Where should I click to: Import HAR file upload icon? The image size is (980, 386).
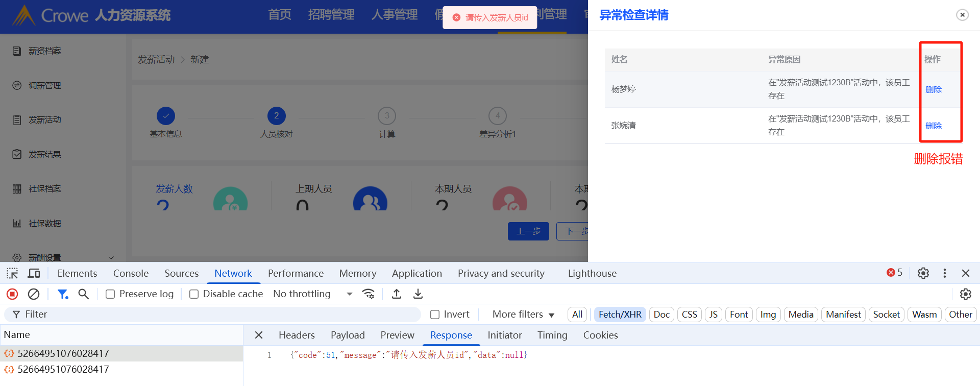[x=397, y=294]
